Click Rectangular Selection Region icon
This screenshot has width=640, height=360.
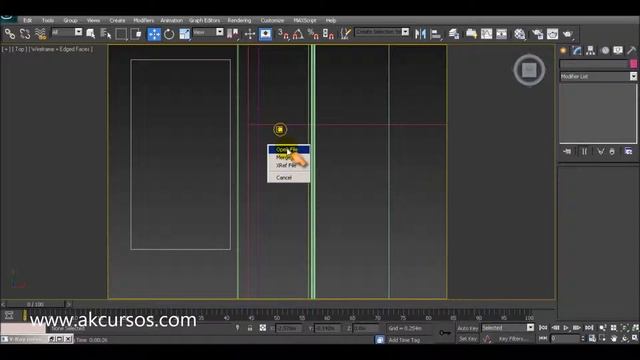tap(121, 34)
